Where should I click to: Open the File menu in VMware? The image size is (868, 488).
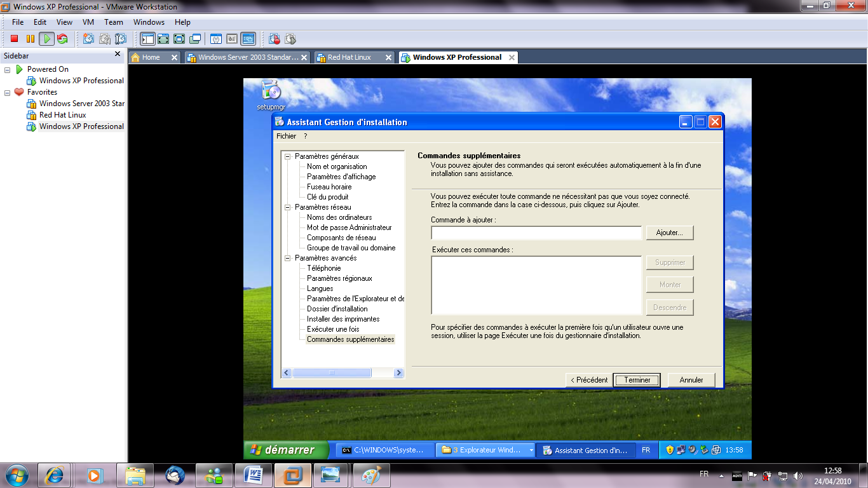click(x=18, y=22)
